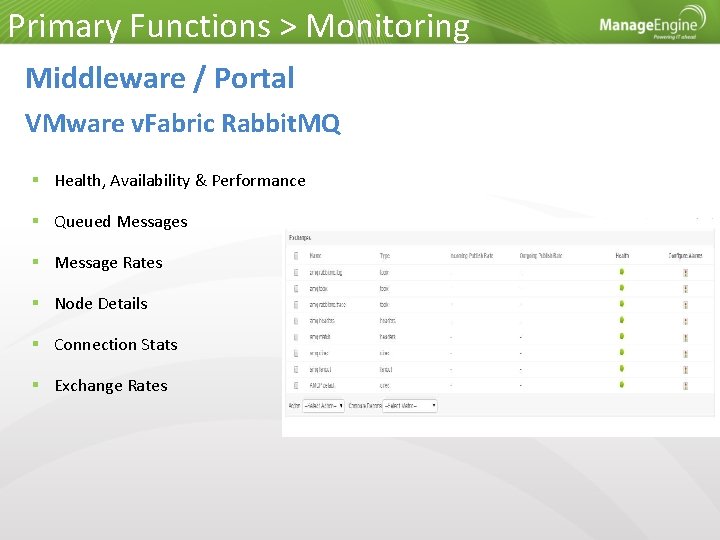Viewport: 720px width, 540px height.
Task: Click Incoming Publish Rate column header
Action: pyautogui.click(x=472, y=256)
